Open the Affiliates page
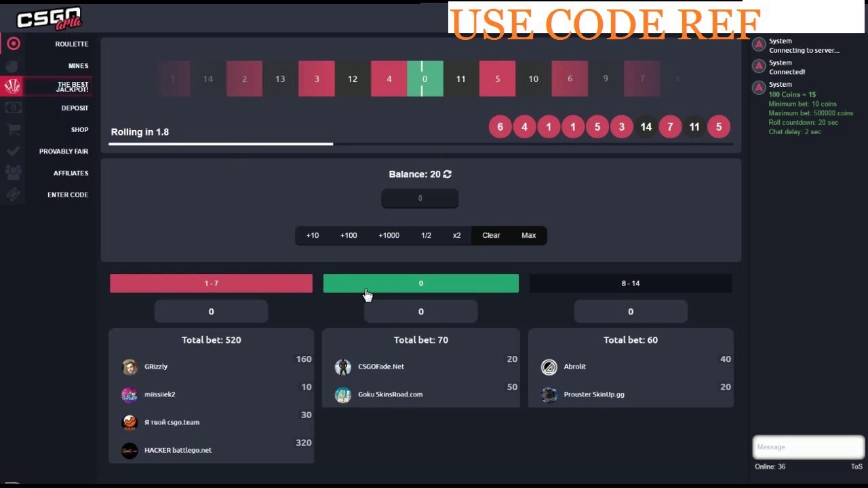868x488 pixels. [x=71, y=173]
